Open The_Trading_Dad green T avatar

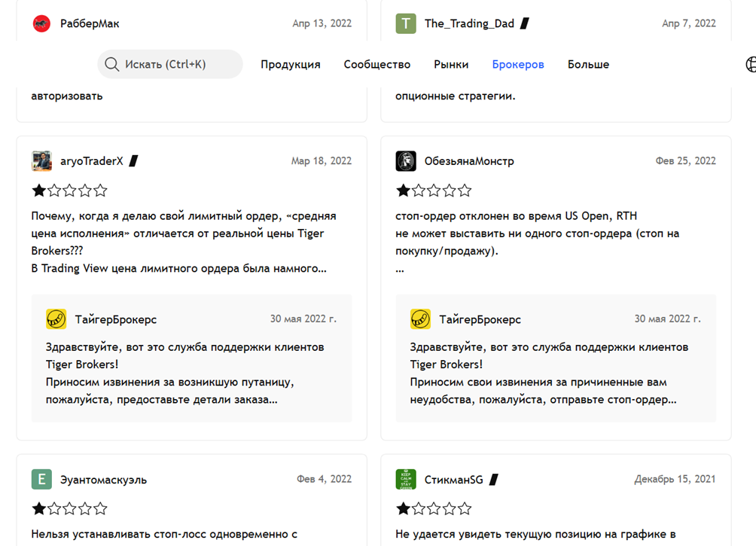point(406,23)
